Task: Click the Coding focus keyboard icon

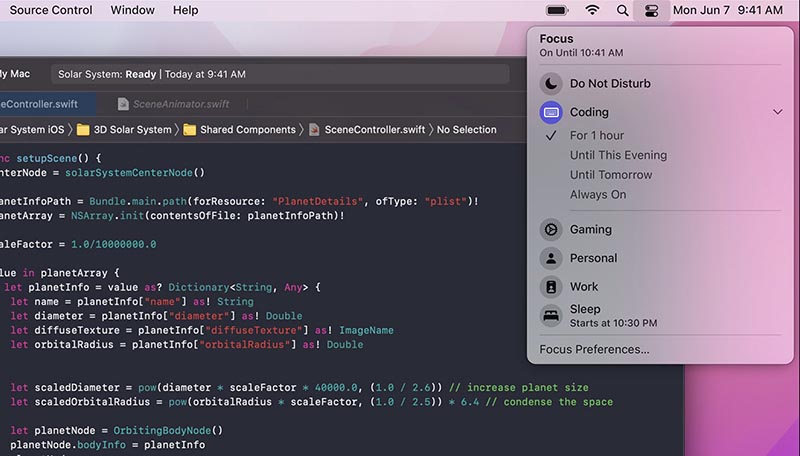Action: 551,112
